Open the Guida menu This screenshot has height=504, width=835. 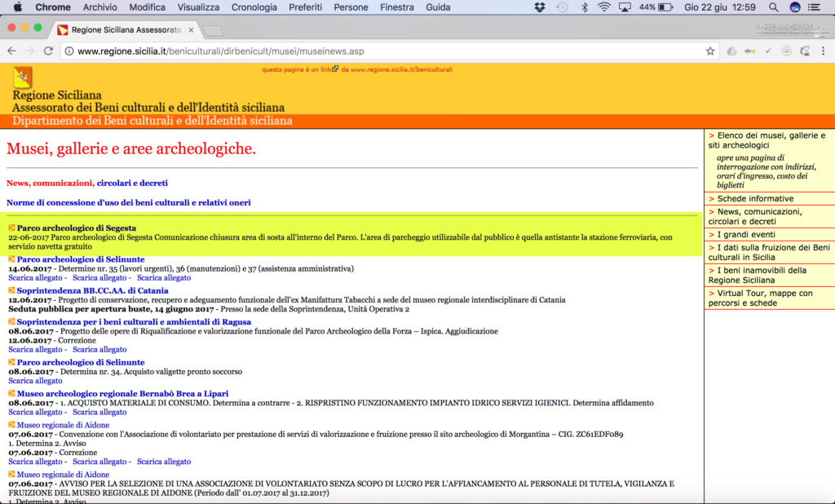[x=438, y=7]
